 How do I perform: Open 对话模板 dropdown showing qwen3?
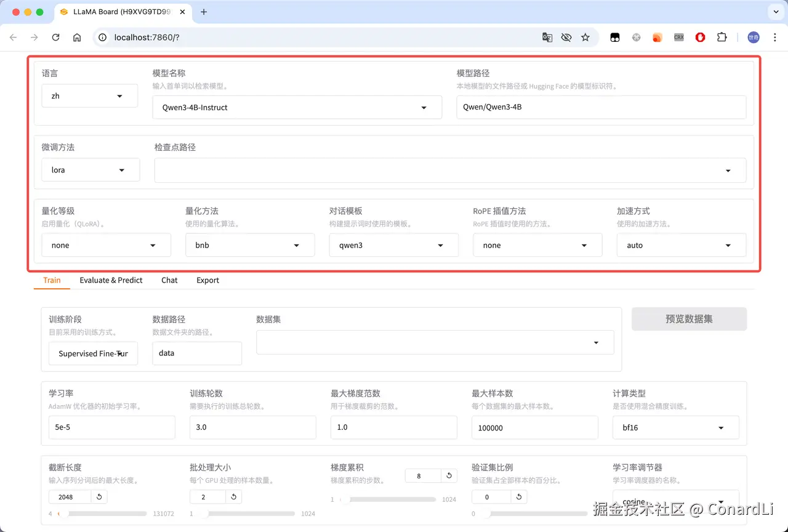click(x=394, y=245)
